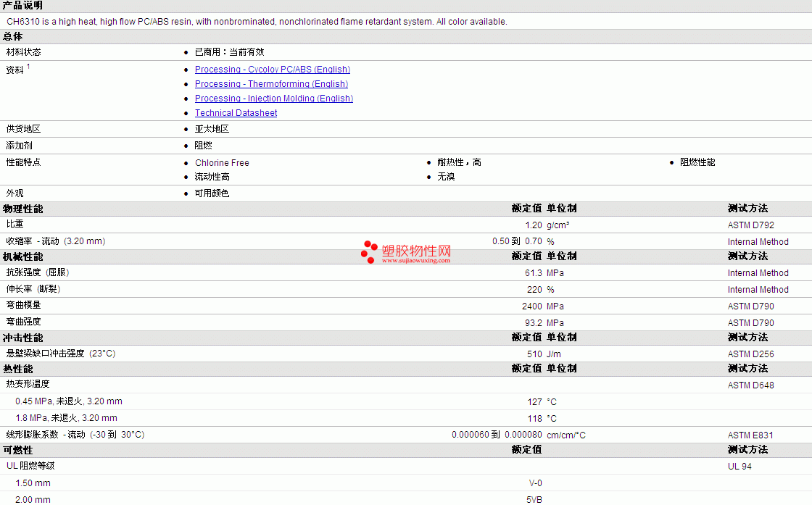Click the 可燃性 section header

[x=18, y=450]
